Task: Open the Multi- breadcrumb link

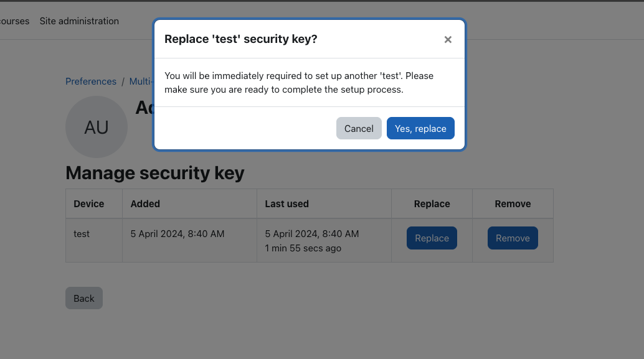Action: tap(141, 82)
